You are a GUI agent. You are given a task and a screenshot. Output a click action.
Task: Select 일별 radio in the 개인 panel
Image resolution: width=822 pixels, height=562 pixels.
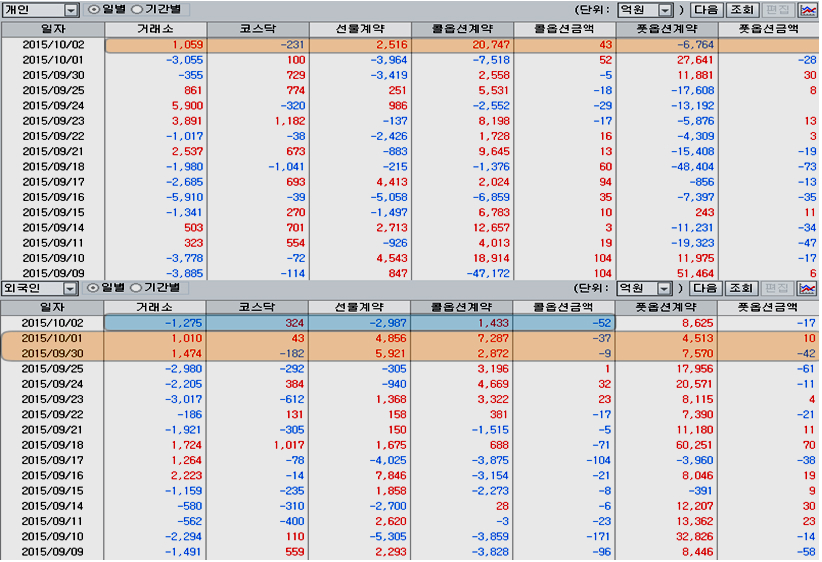tap(95, 9)
